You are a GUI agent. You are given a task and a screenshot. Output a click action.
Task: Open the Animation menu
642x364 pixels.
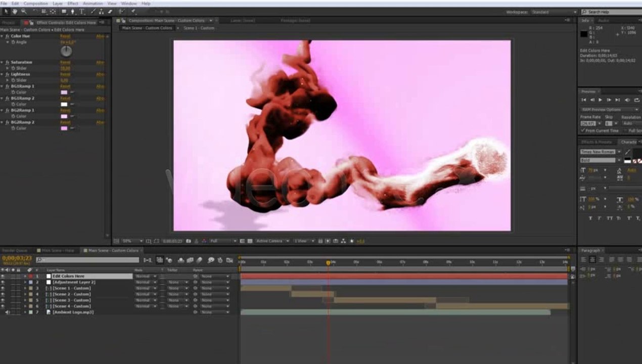[x=93, y=4]
